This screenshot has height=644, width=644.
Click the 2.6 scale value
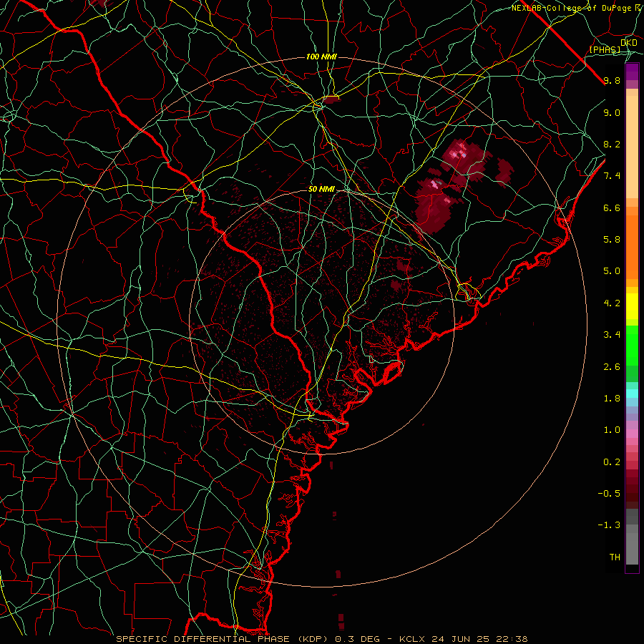point(612,367)
